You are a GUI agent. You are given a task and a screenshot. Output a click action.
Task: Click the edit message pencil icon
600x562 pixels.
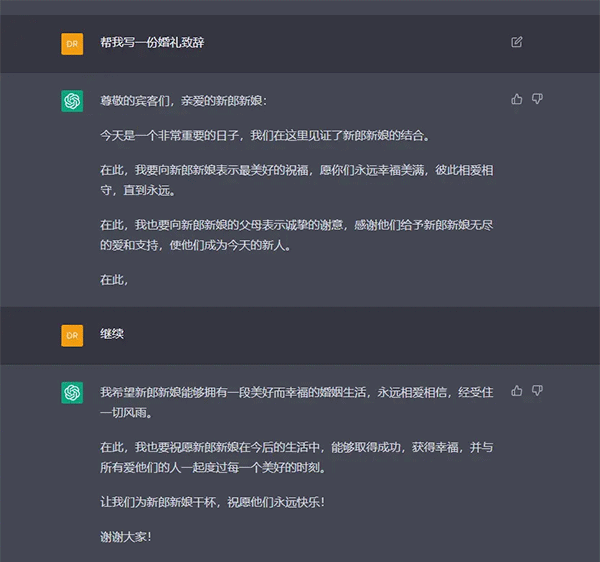(x=517, y=42)
